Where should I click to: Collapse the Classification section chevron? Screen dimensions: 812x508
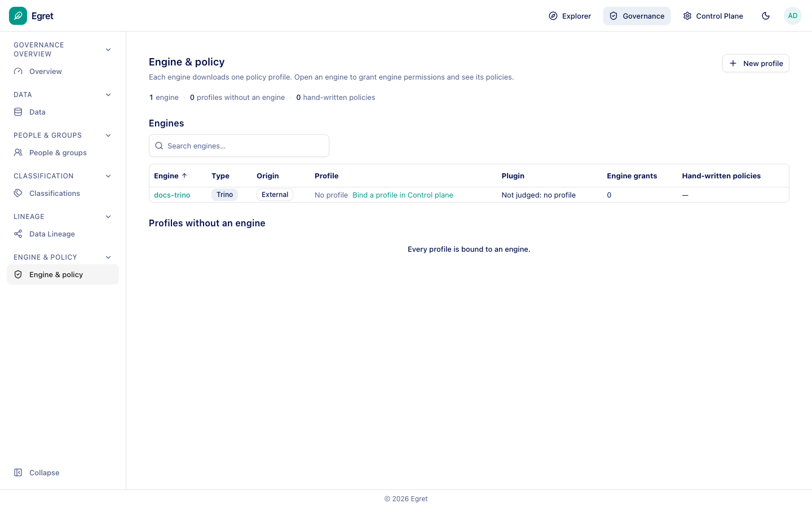pos(108,176)
